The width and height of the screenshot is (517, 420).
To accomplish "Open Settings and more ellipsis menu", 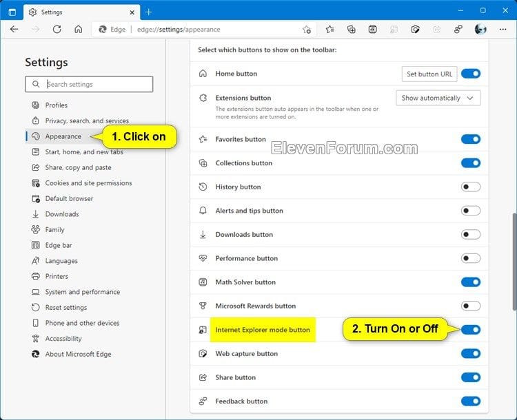I will (503, 30).
